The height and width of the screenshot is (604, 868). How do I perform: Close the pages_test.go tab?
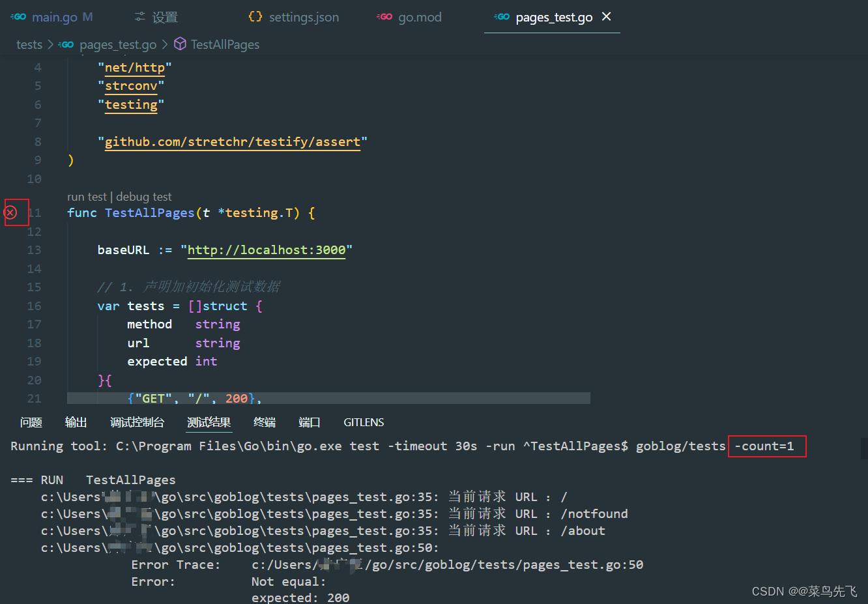606,16
